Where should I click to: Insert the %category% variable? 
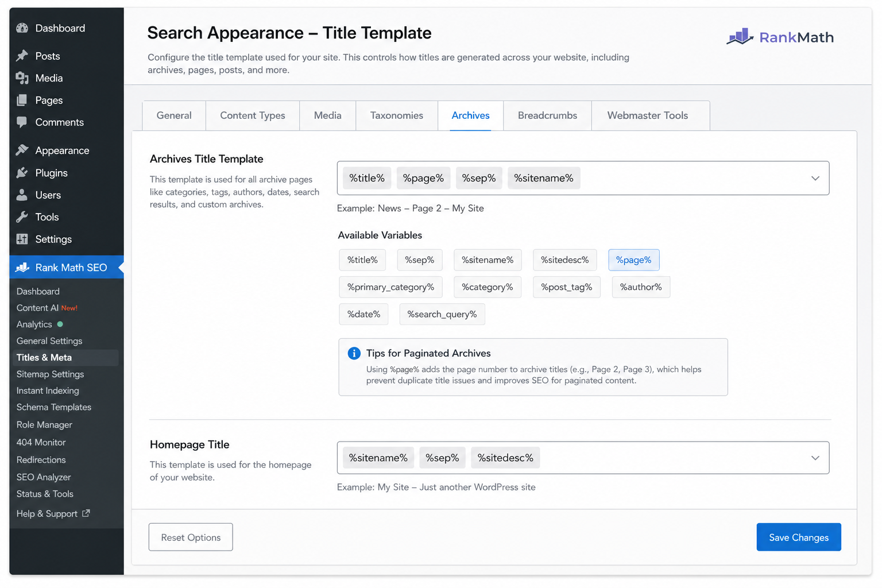click(488, 287)
